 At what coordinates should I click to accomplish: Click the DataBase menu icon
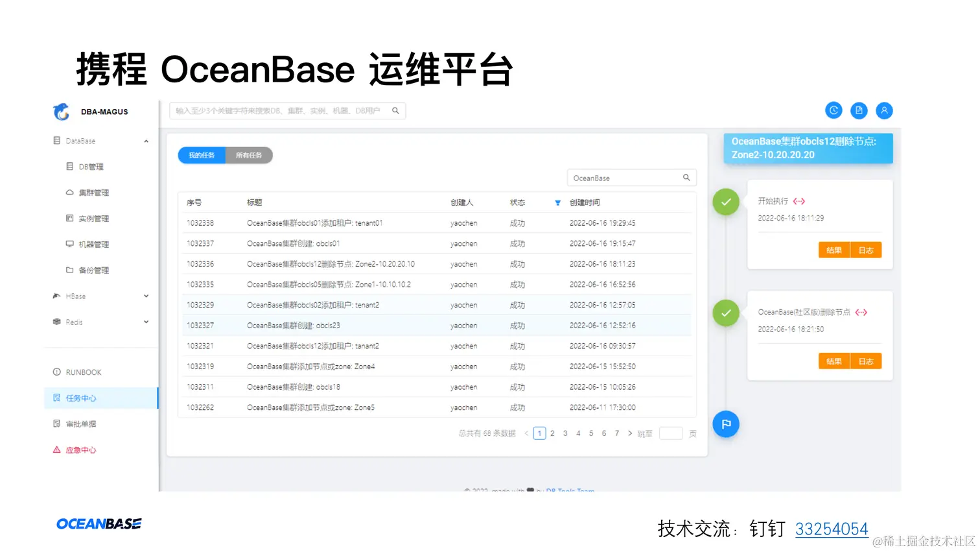click(x=57, y=141)
